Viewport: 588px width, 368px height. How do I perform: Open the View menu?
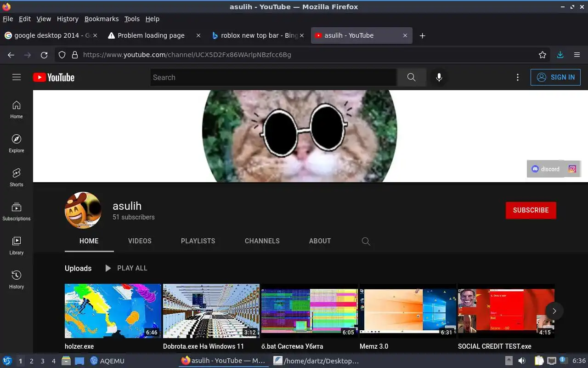[44, 19]
